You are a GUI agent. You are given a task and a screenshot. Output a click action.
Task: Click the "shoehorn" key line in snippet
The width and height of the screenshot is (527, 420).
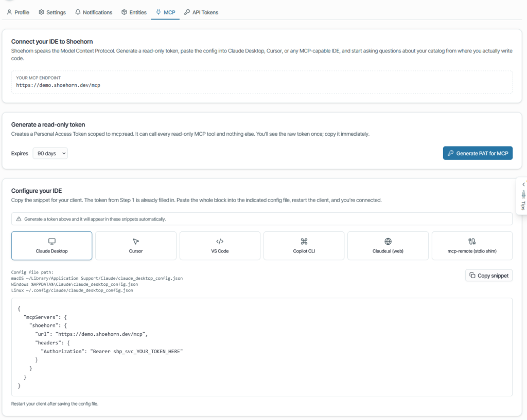coord(48,325)
